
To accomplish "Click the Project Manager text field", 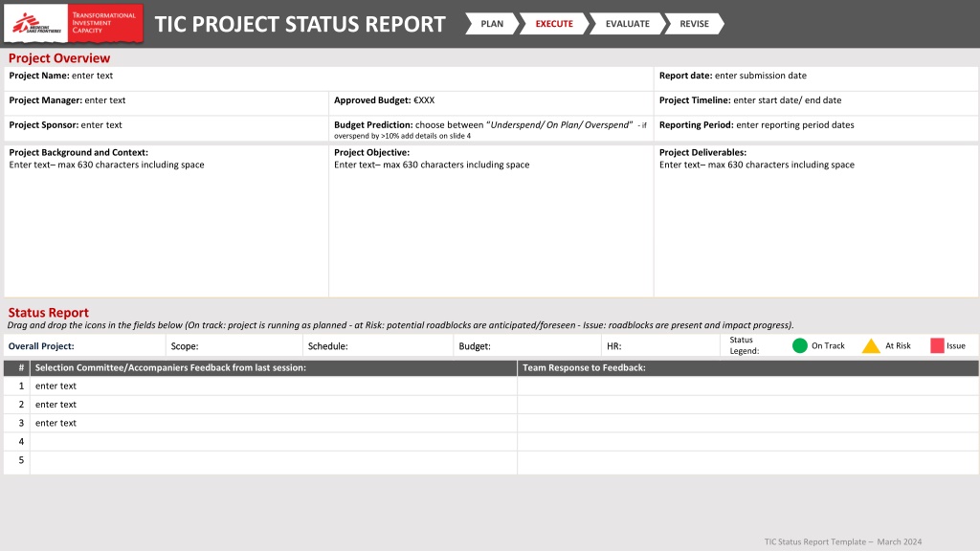I will (x=167, y=103).
